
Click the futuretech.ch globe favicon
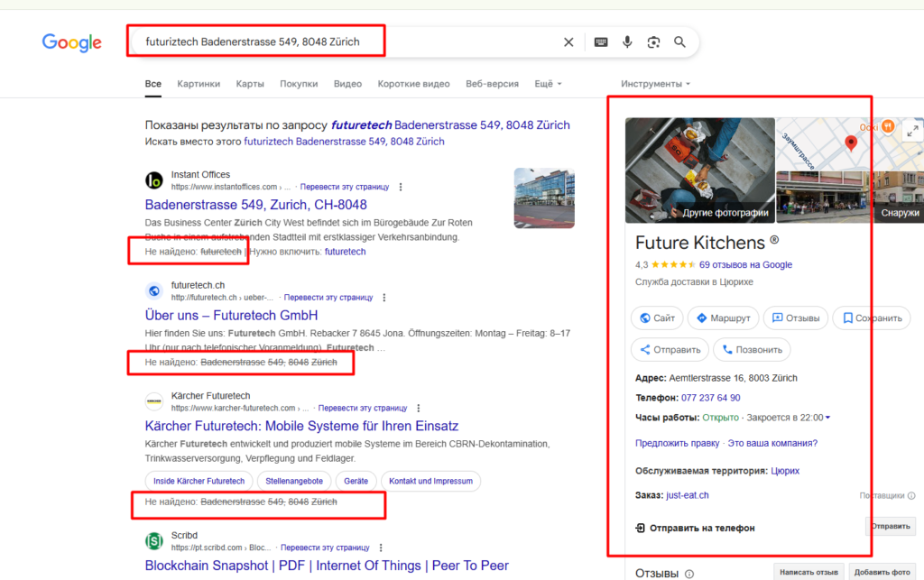tap(153, 290)
